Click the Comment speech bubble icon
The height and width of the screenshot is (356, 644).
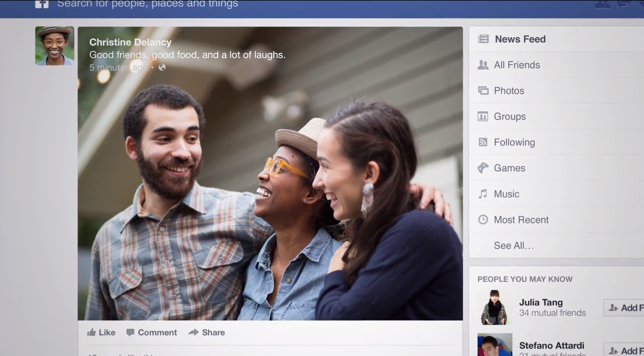pos(130,332)
